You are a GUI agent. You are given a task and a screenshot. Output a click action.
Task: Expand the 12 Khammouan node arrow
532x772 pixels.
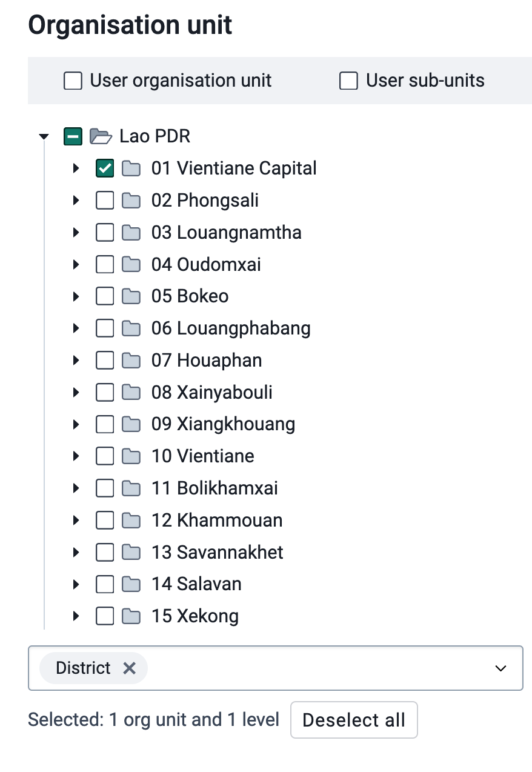coord(76,521)
